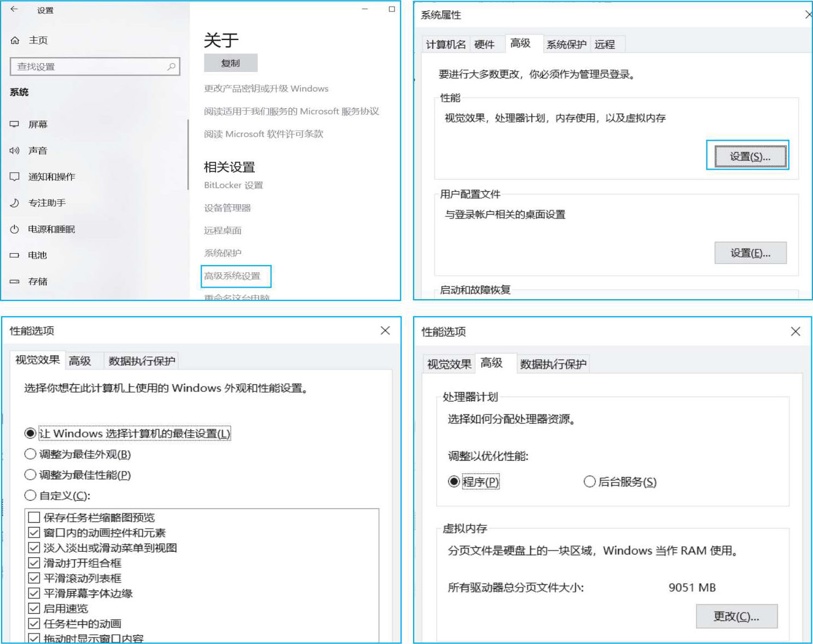Image resolution: width=813 pixels, height=644 pixels.
Task: Select the 通知和操作 notifications icon
Action: pyautogui.click(x=15, y=177)
